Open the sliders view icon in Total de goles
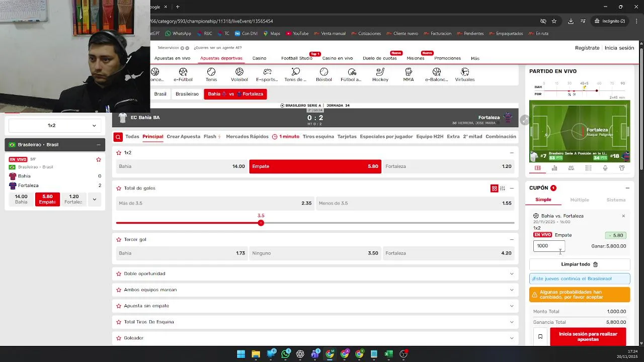The width and height of the screenshot is (644, 362). pyautogui.click(x=503, y=188)
